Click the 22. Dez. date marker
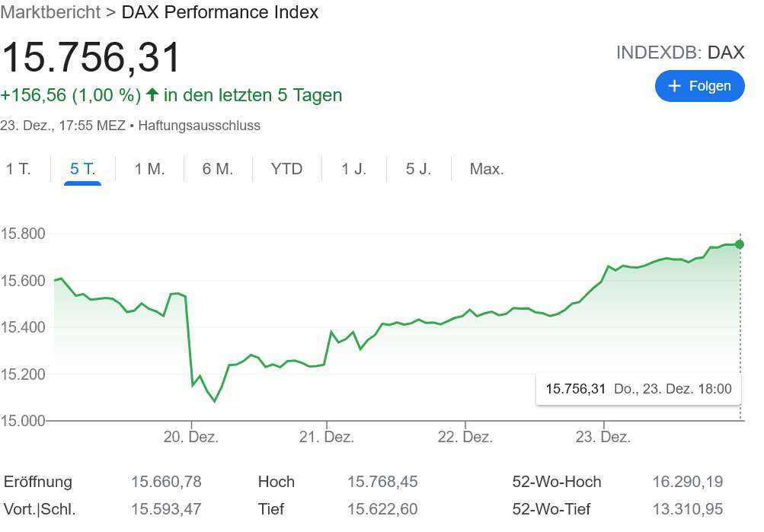 pos(466,437)
